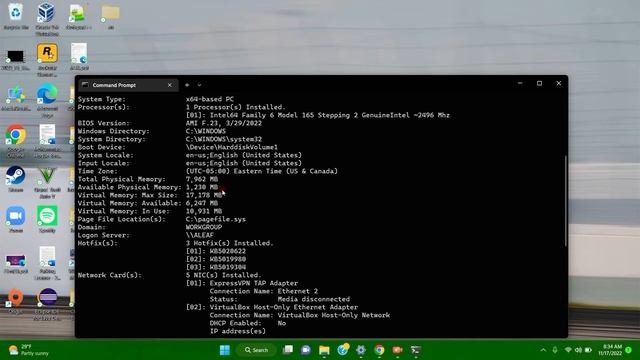Open the weather widget showing Partly sunny

[29, 350]
